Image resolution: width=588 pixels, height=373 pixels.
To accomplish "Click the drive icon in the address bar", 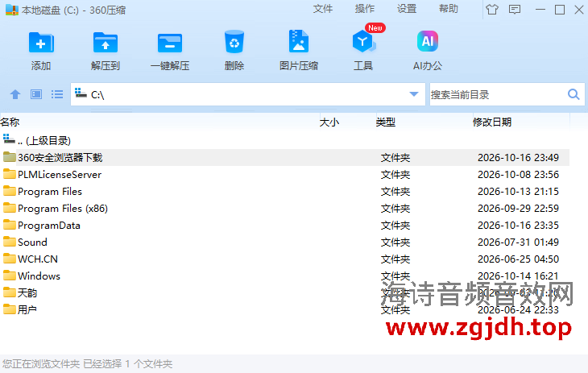I will (81, 93).
